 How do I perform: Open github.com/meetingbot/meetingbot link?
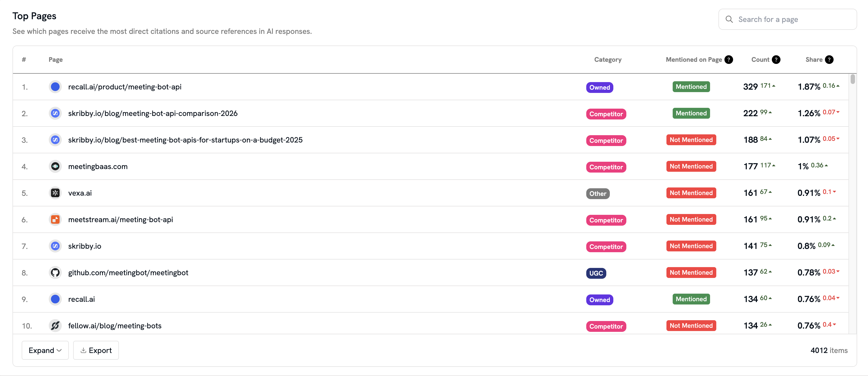128,273
